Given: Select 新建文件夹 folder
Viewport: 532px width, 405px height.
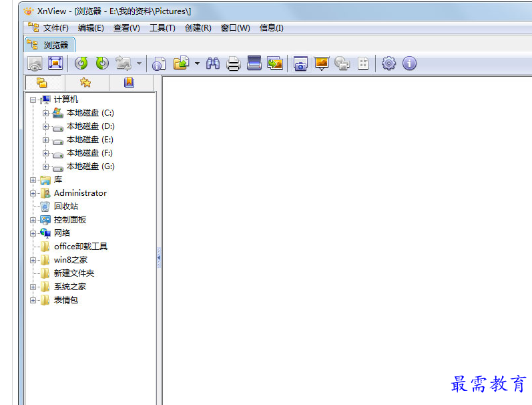Looking at the screenshot, I should point(74,273).
